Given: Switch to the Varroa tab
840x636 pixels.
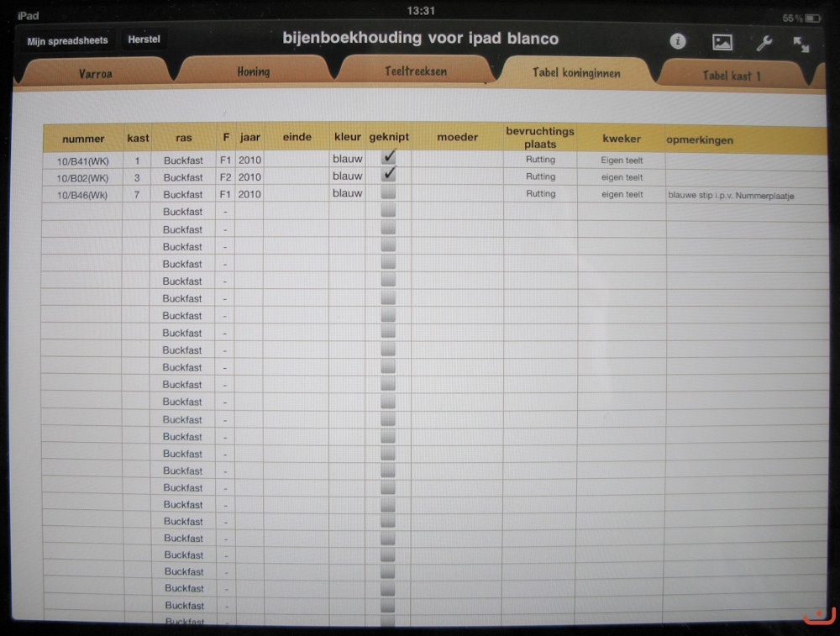Looking at the screenshot, I should (x=96, y=73).
